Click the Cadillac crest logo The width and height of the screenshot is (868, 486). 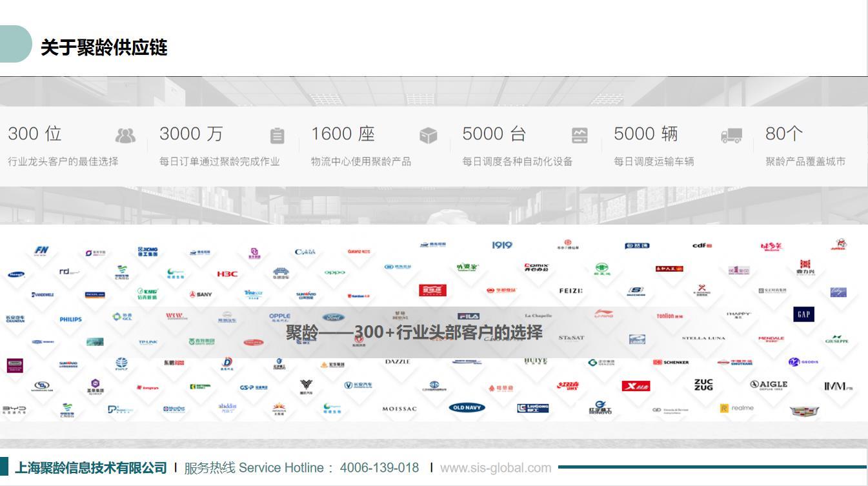point(805,410)
